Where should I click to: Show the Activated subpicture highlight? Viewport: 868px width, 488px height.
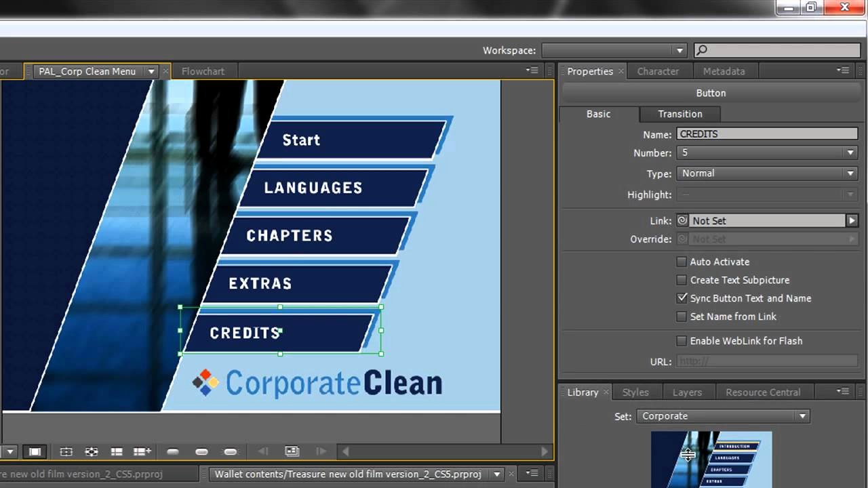(230, 451)
